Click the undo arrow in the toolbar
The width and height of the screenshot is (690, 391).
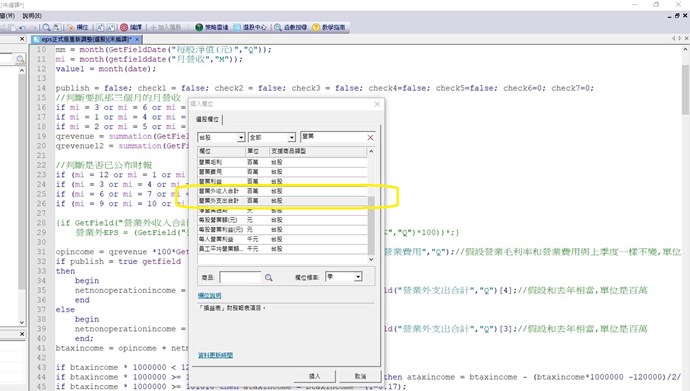pyautogui.click(x=22, y=27)
